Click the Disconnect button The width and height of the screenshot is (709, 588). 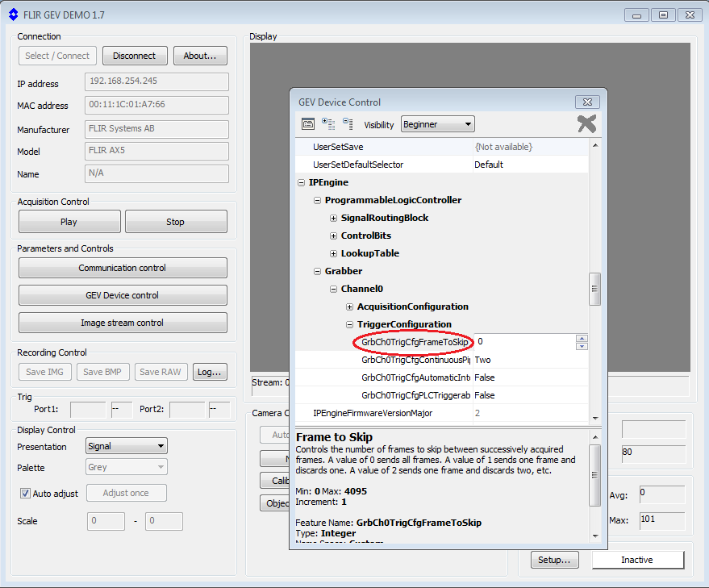point(135,56)
